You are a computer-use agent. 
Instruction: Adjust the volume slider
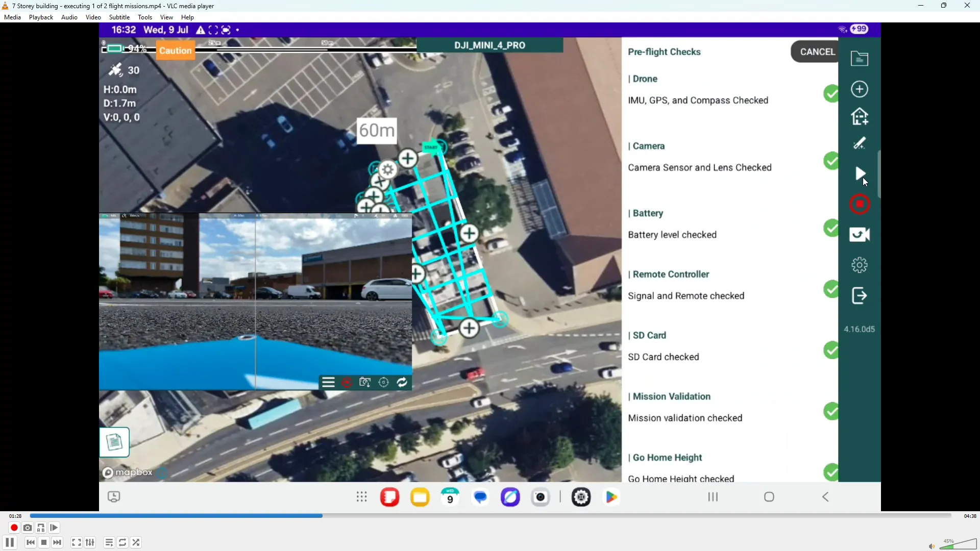[958, 545]
